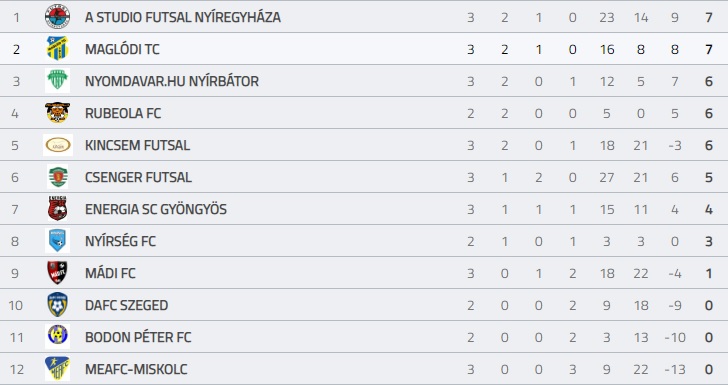The image size is (728, 385).
Task: Click the DAFC SZEGED team name
Action: (x=126, y=305)
